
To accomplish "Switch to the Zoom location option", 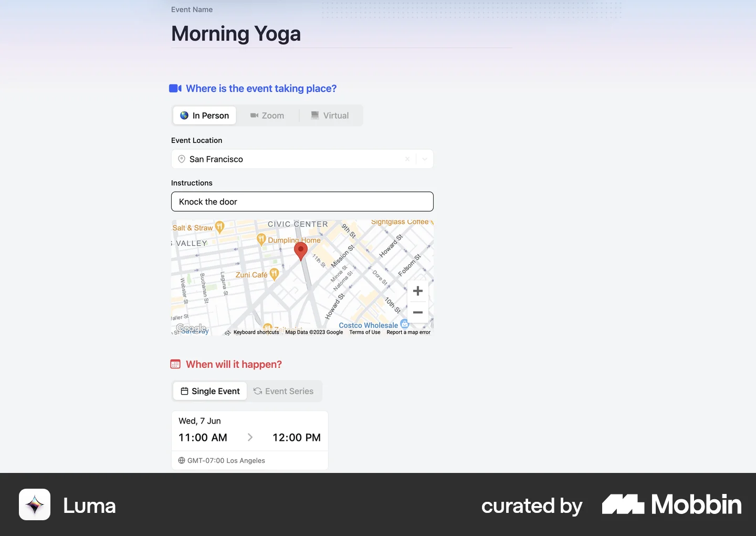I will click(267, 116).
